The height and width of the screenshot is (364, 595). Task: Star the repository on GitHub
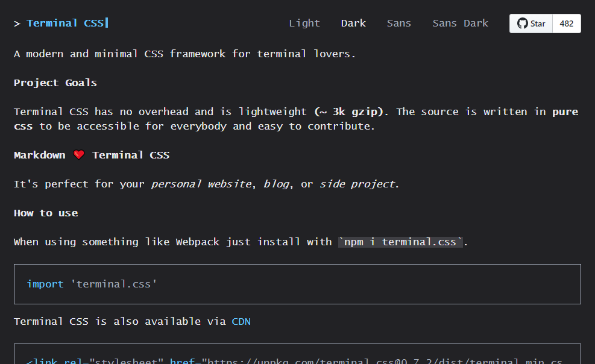coord(531,24)
